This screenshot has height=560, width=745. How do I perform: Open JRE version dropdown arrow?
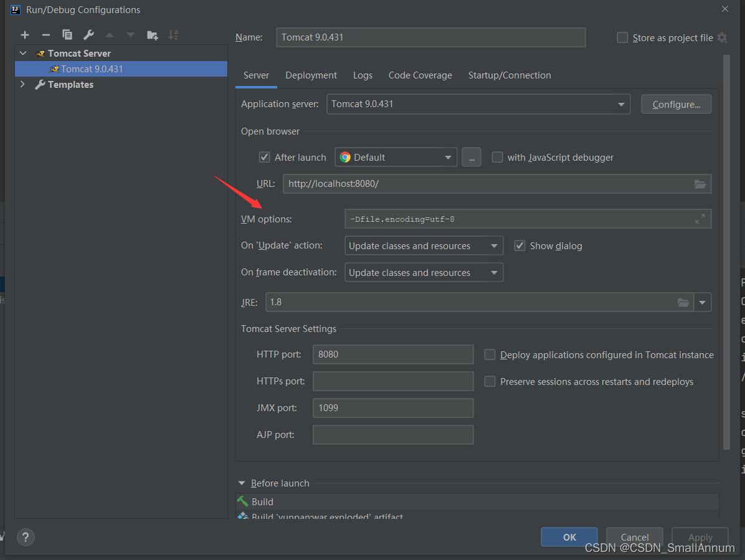click(702, 302)
